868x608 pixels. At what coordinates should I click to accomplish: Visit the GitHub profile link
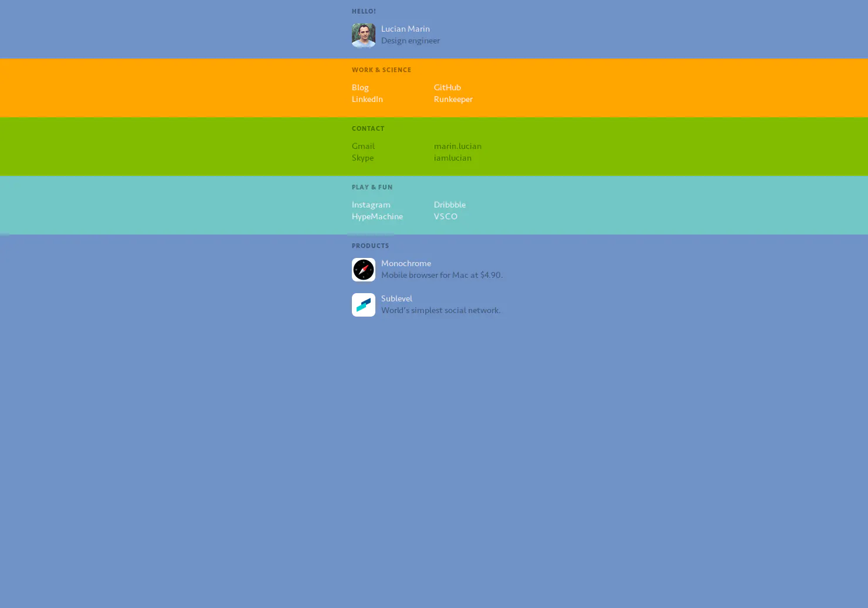point(447,87)
